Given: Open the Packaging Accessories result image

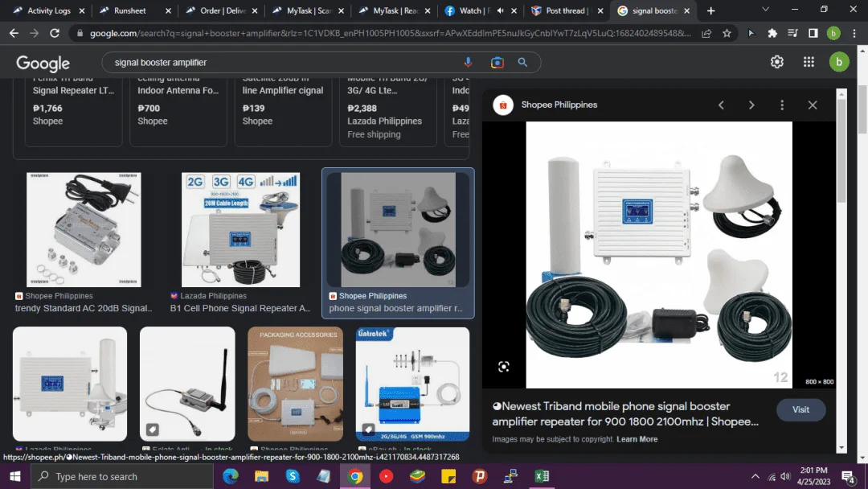Looking at the screenshot, I should point(295,384).
